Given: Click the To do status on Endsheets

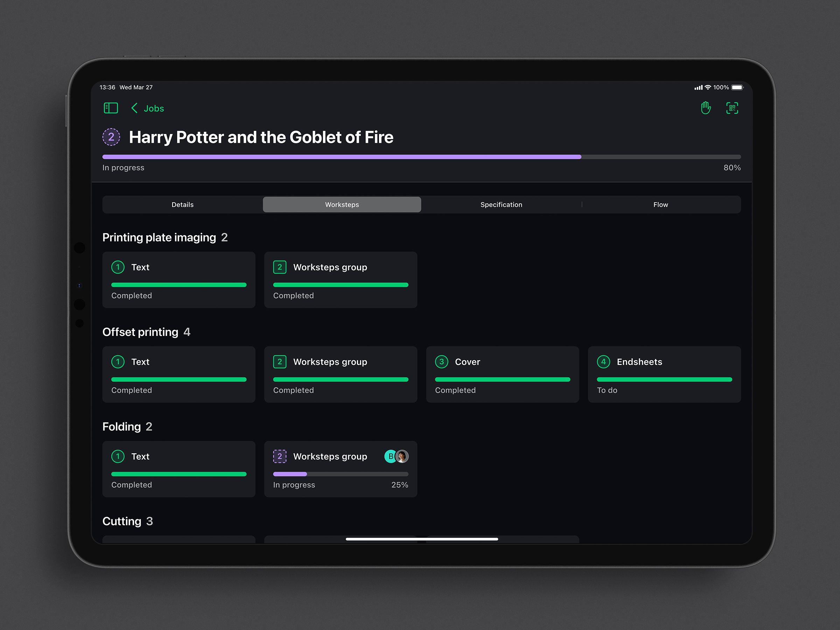Looking at the screenshot, I should (x=607, y=390).
